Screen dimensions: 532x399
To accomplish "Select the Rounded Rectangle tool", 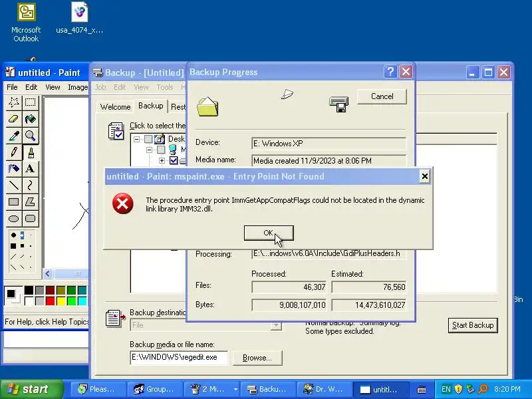I will pyautogui.click(x=30, y=219).
